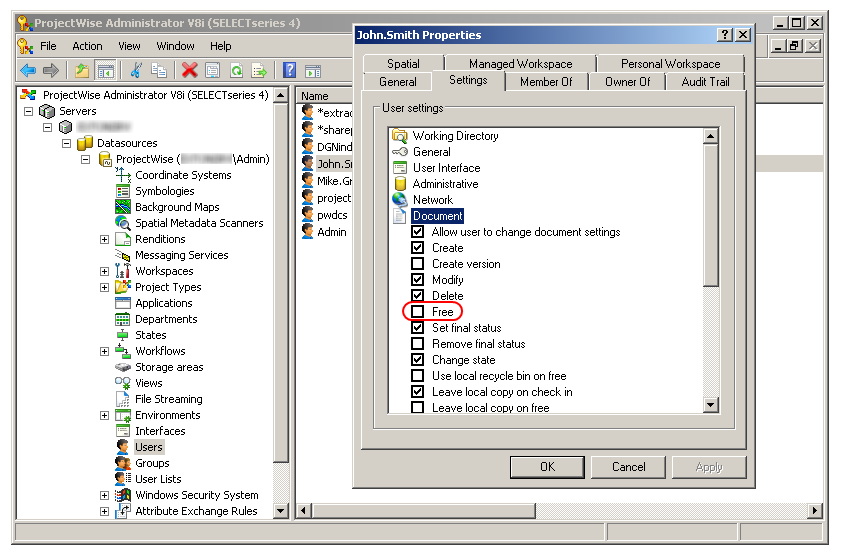The width and height of the screenshot is (842, 556).
Task: Click the Cancel button
Action: coord(628,467)
